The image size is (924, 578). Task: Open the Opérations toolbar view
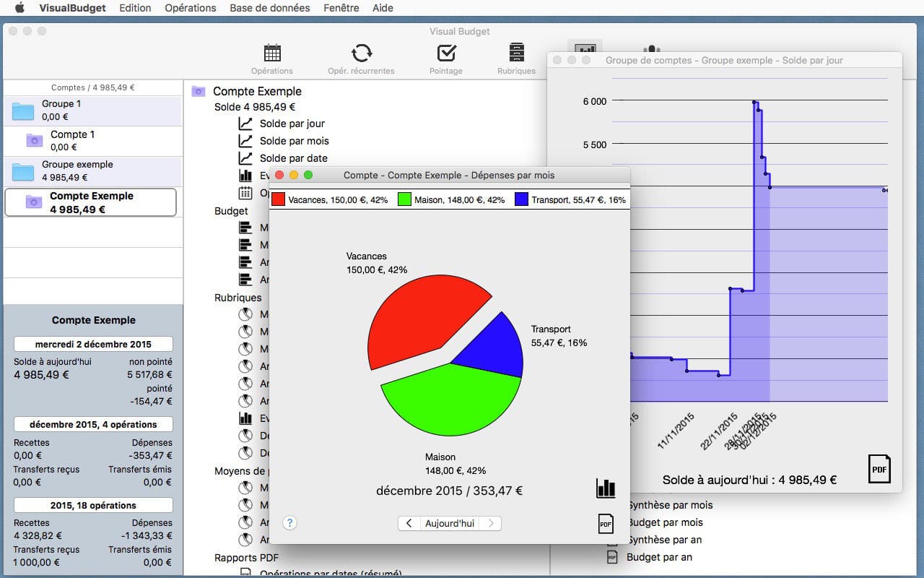tap(272, 58)
